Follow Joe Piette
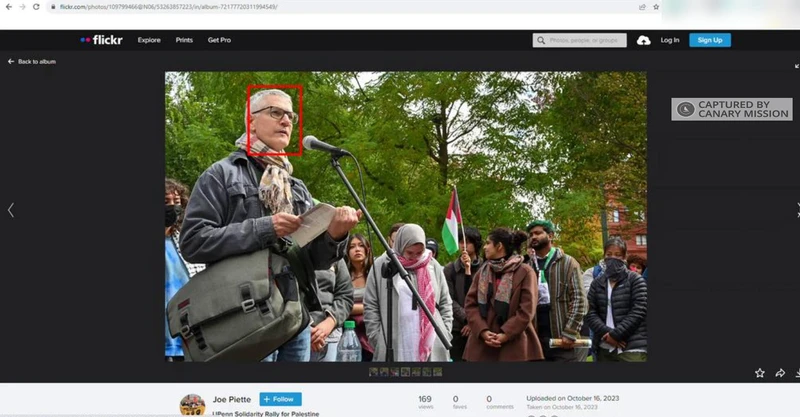 point(281,399)
